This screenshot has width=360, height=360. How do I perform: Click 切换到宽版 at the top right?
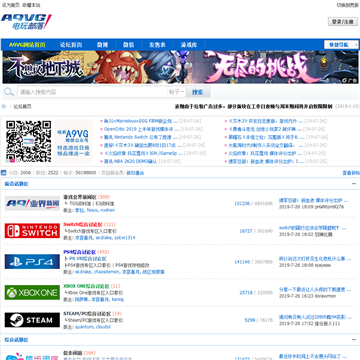(x=348, y=5)
